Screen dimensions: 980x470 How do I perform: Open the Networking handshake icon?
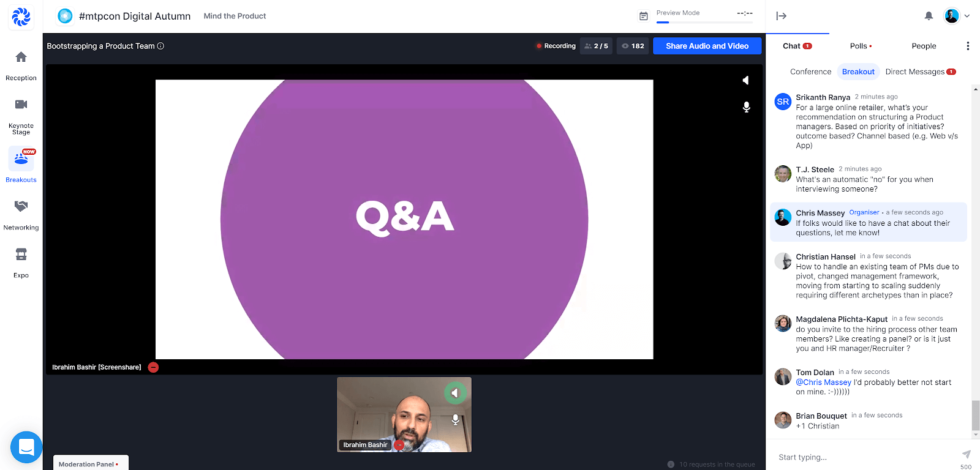[21, 206]
